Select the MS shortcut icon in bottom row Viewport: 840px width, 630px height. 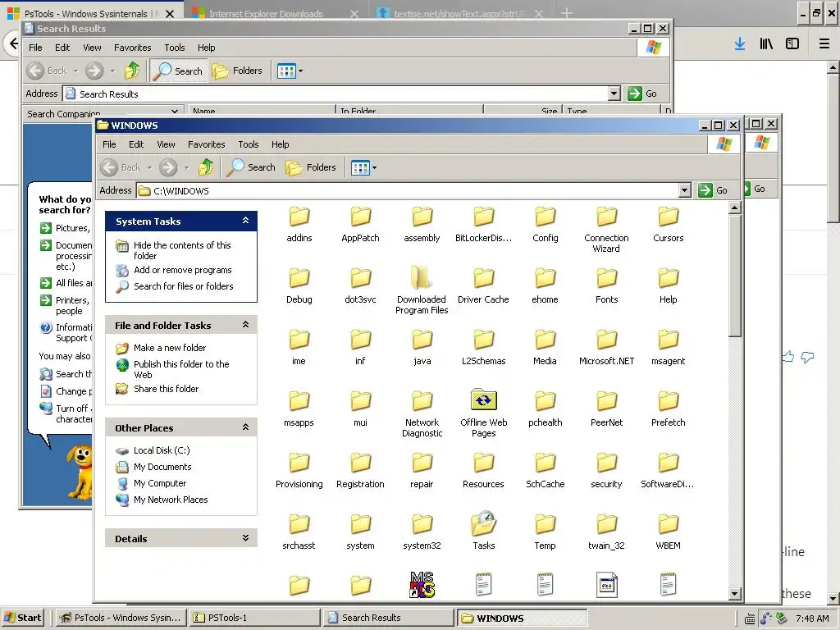(x=422, y=584)
